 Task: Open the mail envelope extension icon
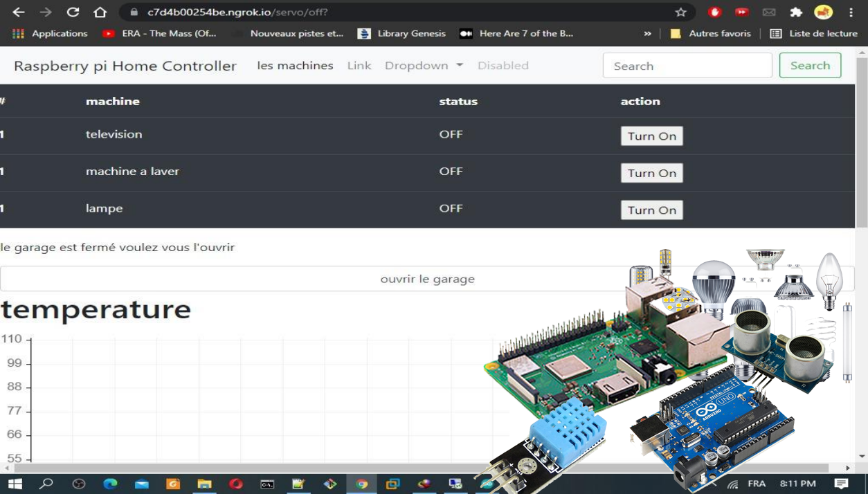point(769,12)
